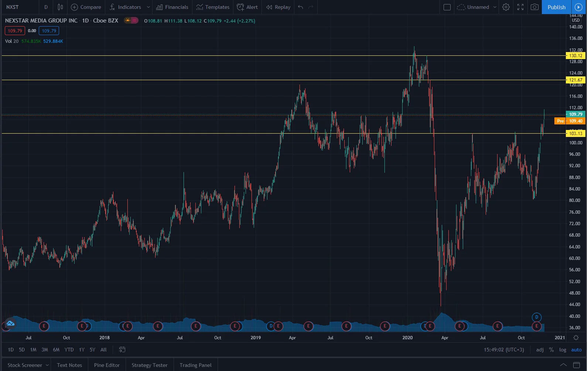Select the 103.13 yellow price line label

pyautogui.click(x=575, y=133)
